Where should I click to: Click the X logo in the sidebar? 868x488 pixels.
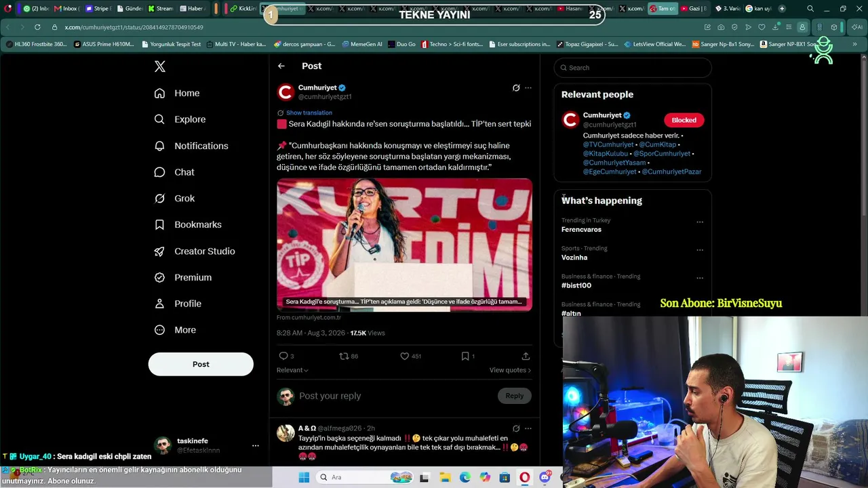(x=160, y=66)
